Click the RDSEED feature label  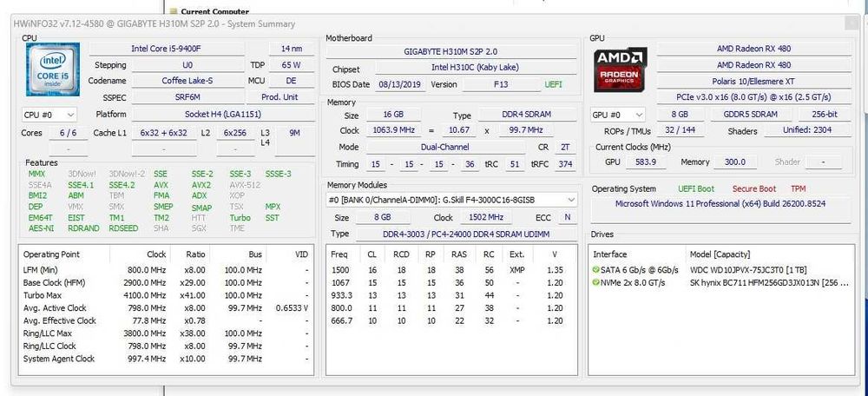pos(123,228)
